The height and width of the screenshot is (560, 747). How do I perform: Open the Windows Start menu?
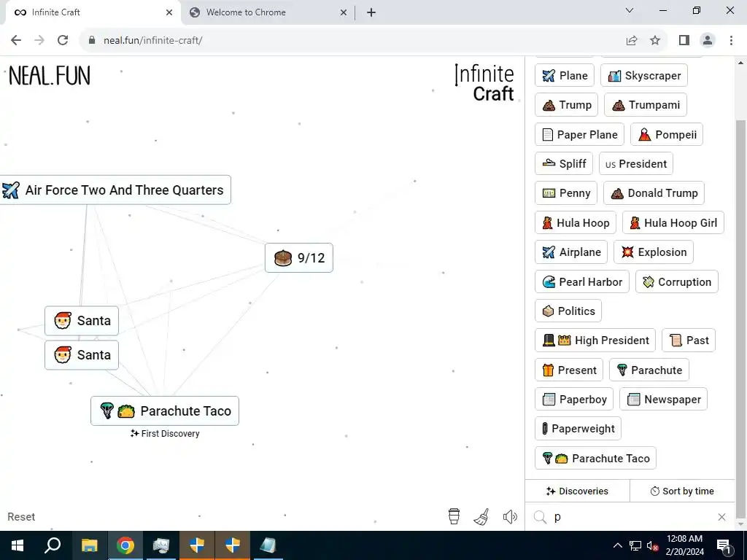pos(18,545)
